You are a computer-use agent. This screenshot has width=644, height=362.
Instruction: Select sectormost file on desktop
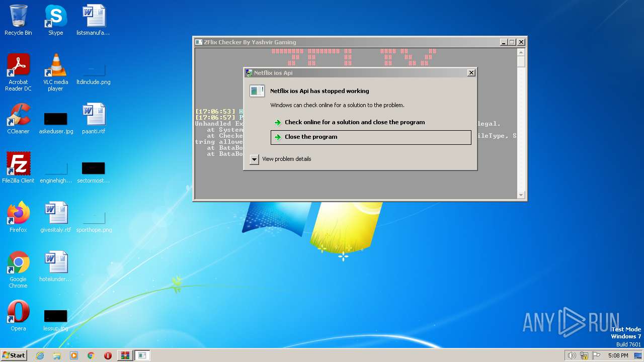(93, 171)
